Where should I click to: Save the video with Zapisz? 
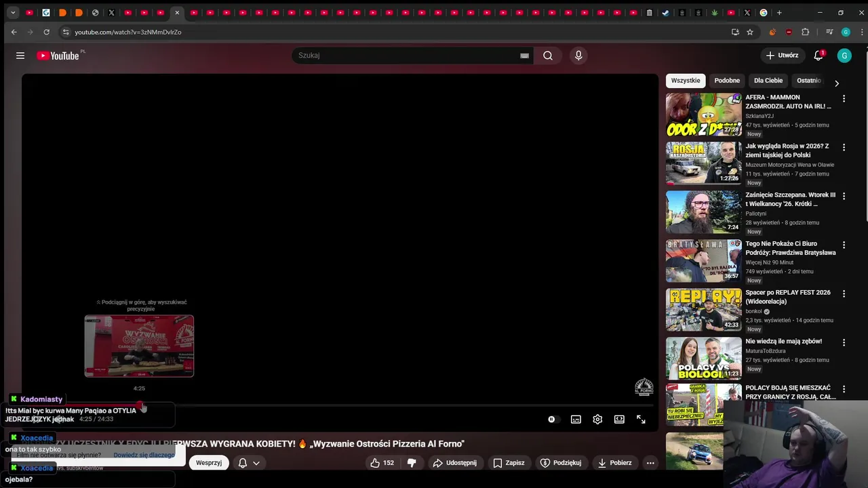tap(509, 463)
